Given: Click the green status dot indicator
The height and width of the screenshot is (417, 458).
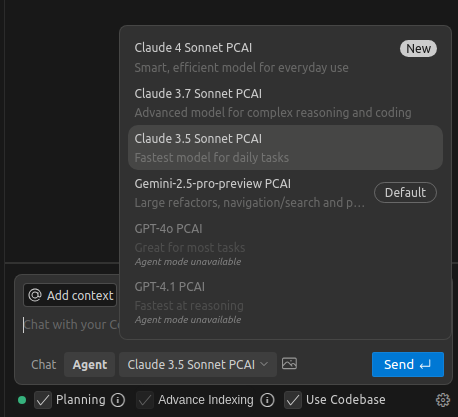Looking at the screenshot, I should 22,400.
